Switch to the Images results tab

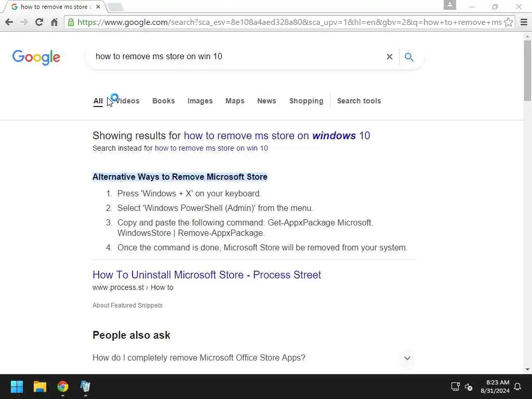pos(200,101)
